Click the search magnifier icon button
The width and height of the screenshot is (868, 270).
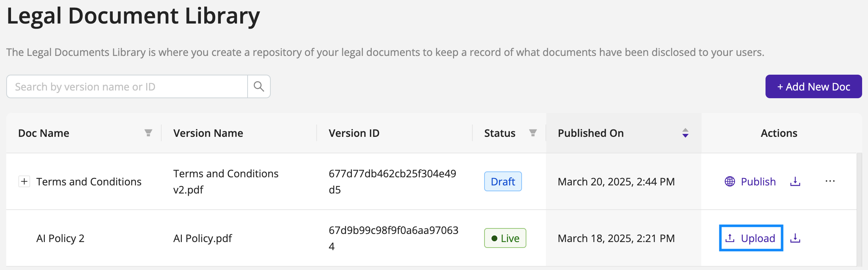[x=259, y=86]
